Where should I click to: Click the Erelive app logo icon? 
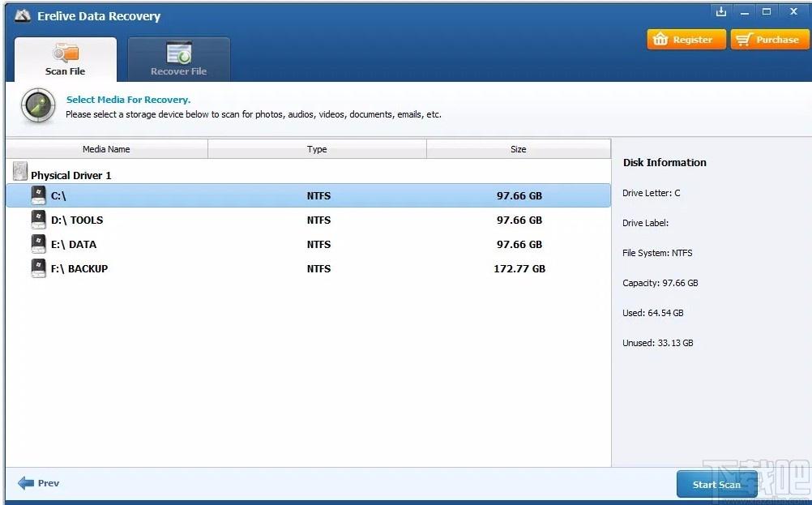click(22, 16)
